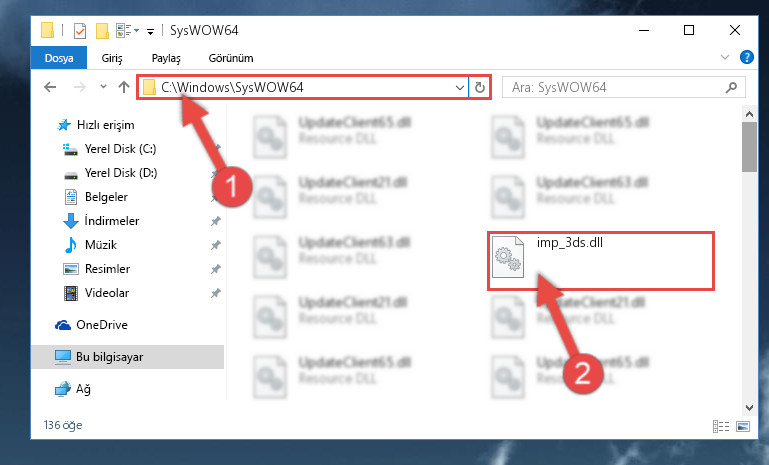Switch to large icons view
This screenshot has width=769, height=465.
pyautogui.click(x=743, y=426)
